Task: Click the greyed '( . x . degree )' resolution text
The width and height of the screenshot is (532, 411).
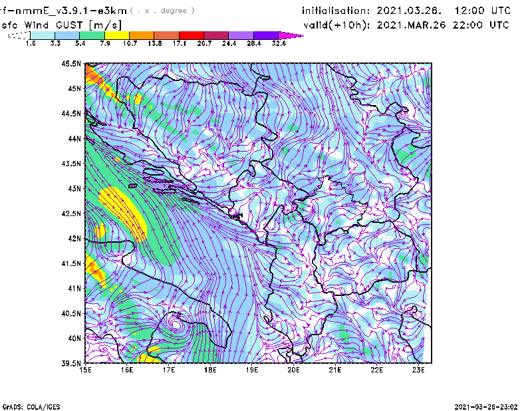Action: tap(162, 11)
